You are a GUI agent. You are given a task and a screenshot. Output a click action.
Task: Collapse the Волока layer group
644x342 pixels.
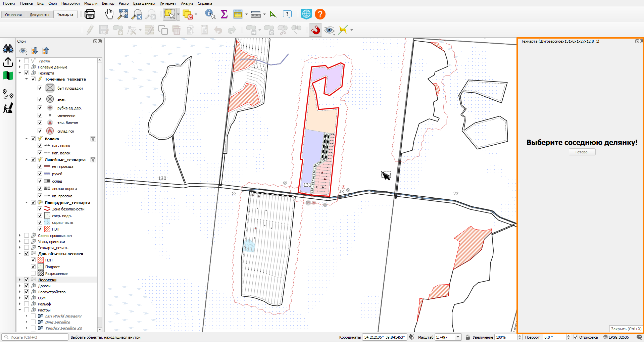27,139
